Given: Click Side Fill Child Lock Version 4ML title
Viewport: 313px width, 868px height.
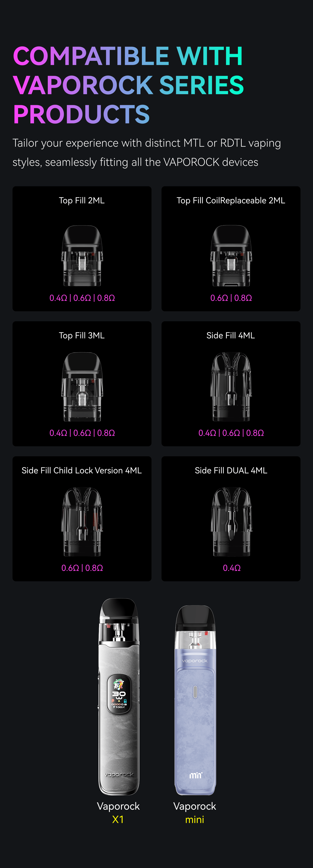Looking at the screenshot, I should click(x=82, y=470).
